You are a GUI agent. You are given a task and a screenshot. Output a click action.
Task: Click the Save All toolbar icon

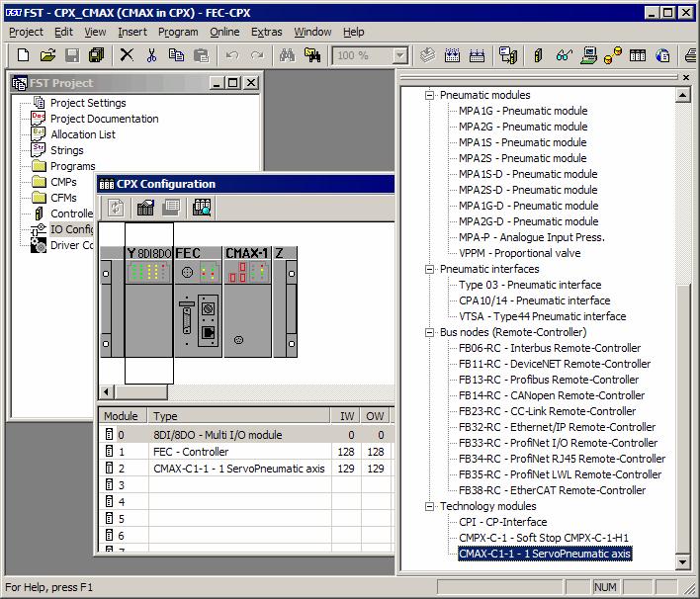pyautogui.click(x=97, y=55)
